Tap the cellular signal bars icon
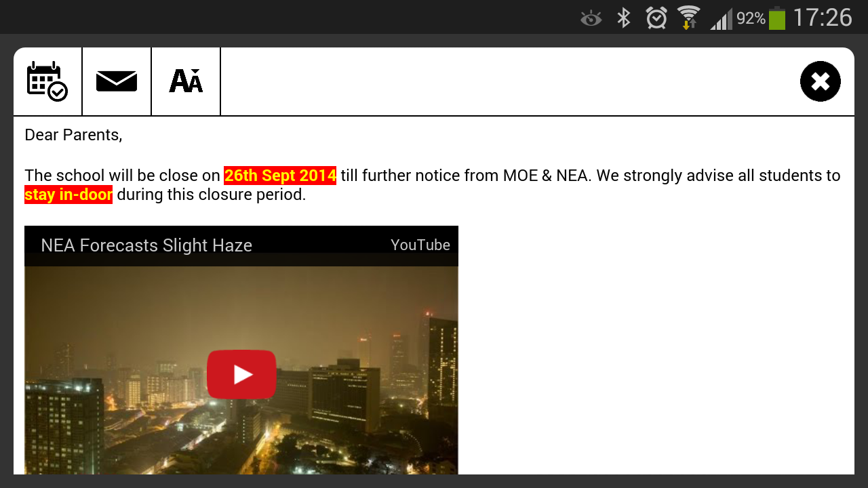This screenshot has width=868, height=488. (722, 18)
